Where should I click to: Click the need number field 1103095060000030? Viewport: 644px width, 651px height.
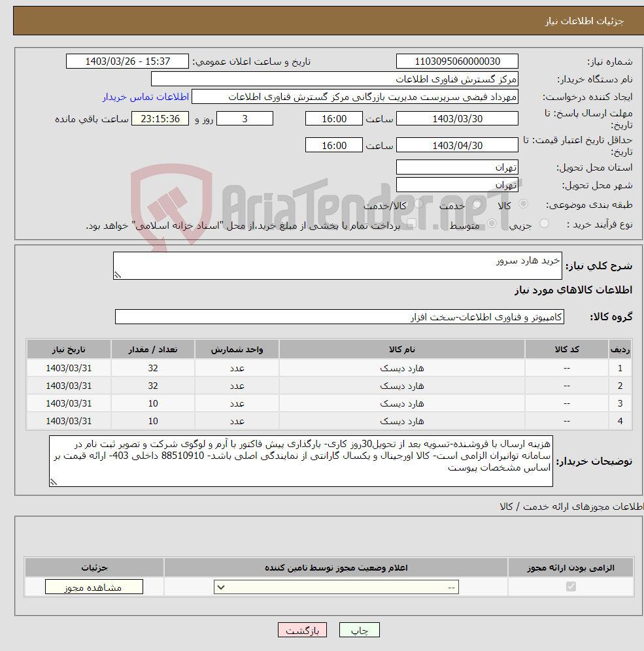(x=457, y=61)
